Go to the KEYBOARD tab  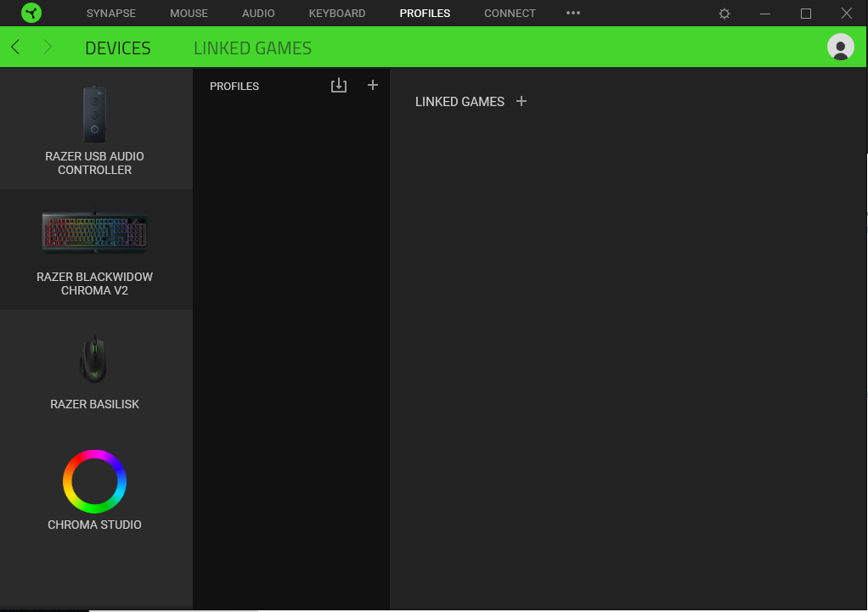(x=337, y=14)
